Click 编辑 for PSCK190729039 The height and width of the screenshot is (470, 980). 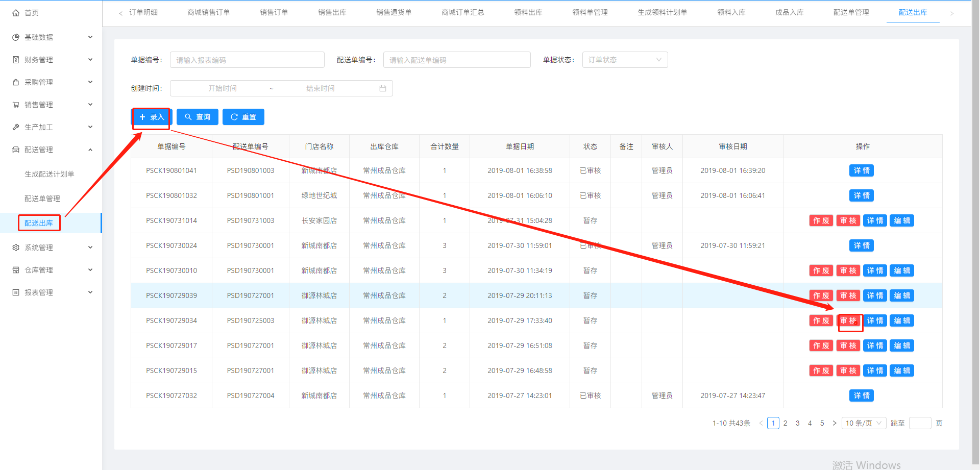tap(902, 295)
